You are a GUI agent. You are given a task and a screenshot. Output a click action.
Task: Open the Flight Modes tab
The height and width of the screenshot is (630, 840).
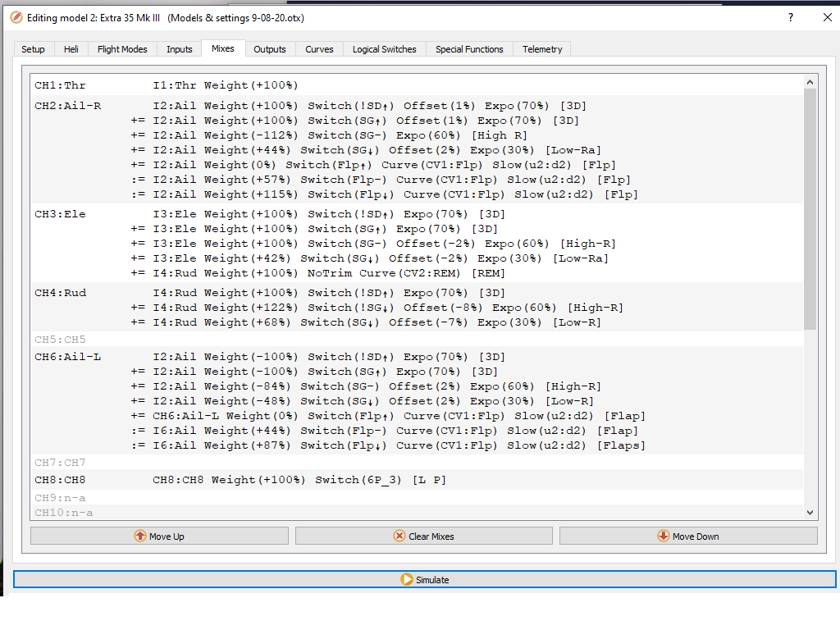click(121, 48)
